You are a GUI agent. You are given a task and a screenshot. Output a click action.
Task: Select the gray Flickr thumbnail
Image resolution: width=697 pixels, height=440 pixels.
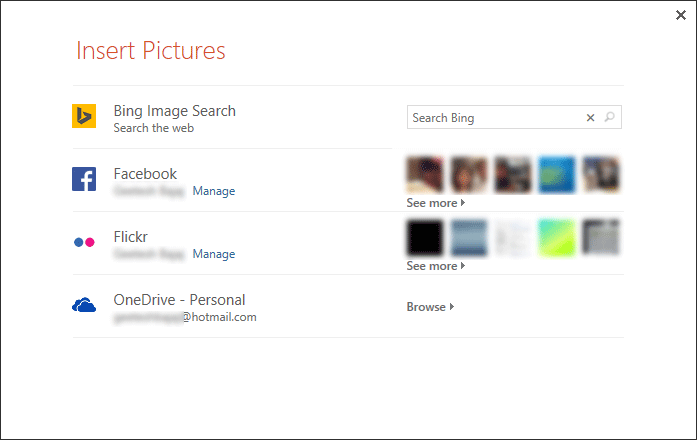click(601, 237)
